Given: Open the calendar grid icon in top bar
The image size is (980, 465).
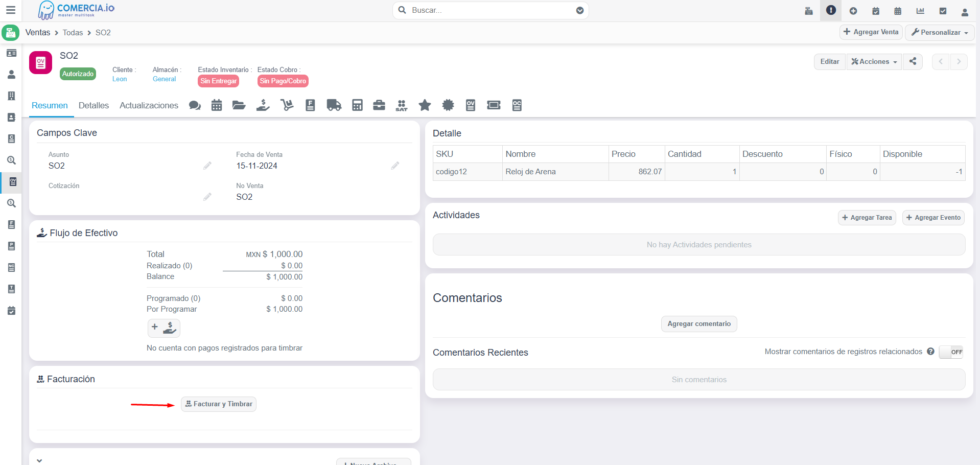Looking at the screenshot, I should (898, 11).
